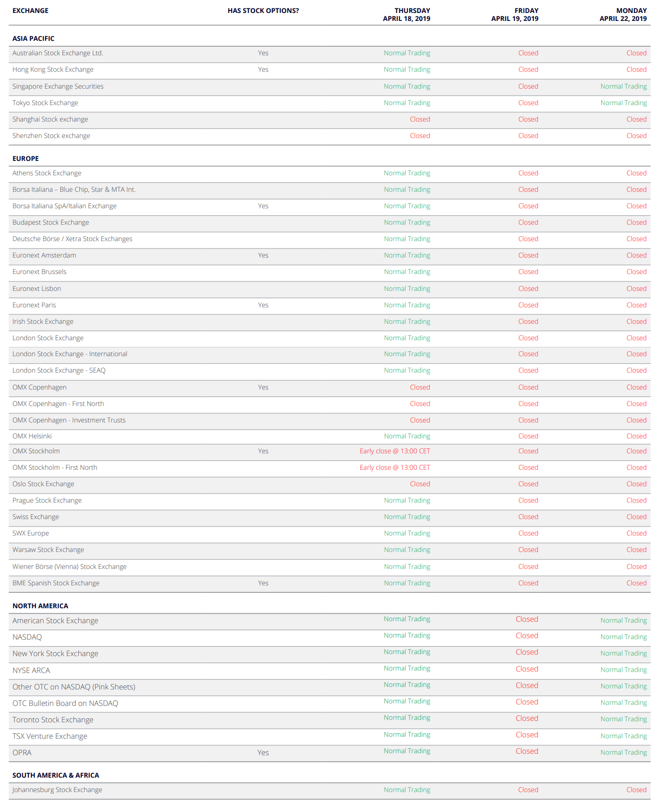This screenshot has width=661, height=812.
Task: Click American Stock Exchange row name
Action: point(55,621)
